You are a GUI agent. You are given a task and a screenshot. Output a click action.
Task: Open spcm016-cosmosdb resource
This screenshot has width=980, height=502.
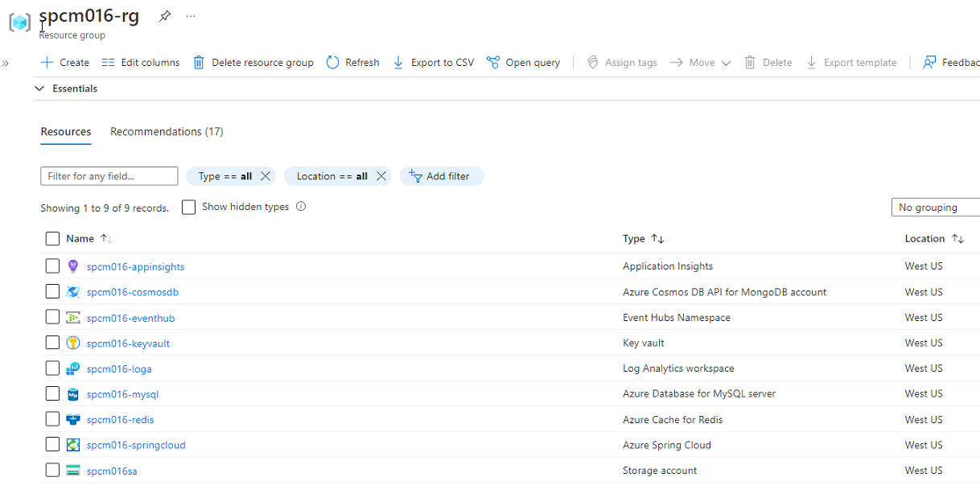coord(133,293)
